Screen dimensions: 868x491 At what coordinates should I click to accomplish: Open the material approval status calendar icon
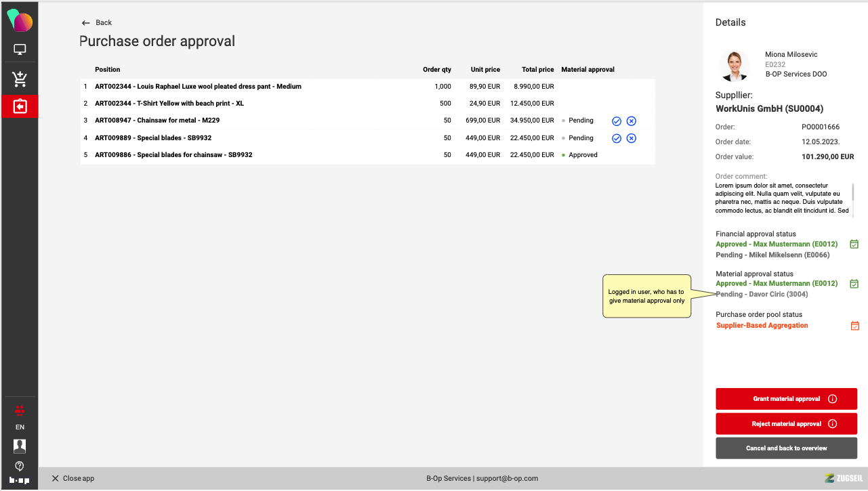[854, 284]
